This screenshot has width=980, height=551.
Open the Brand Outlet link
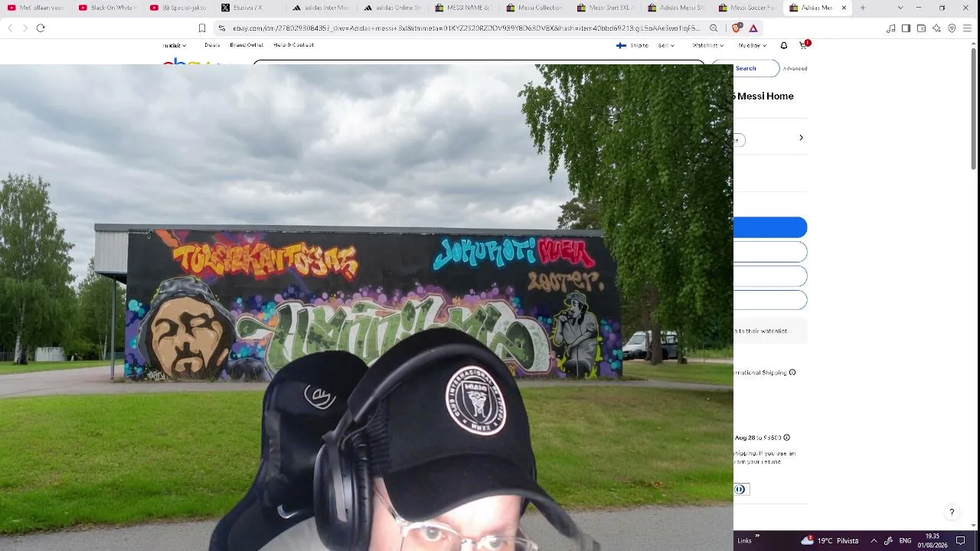[x=247, y=45]
